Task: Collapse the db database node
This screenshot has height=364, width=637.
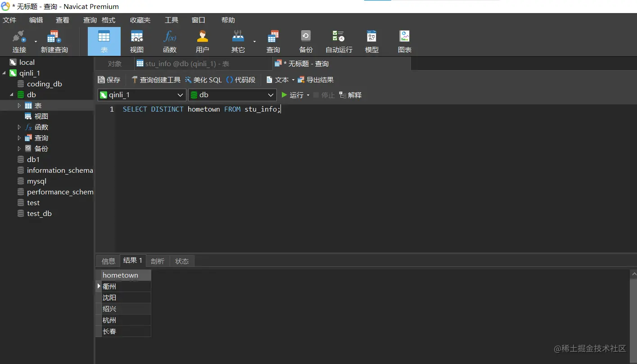Action: point(12,94)
